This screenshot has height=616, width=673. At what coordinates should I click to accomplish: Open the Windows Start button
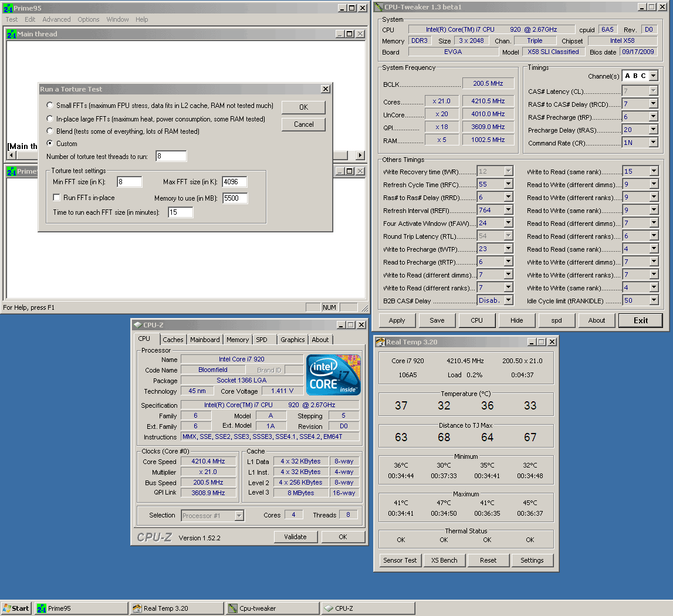[x=16, y=608]
